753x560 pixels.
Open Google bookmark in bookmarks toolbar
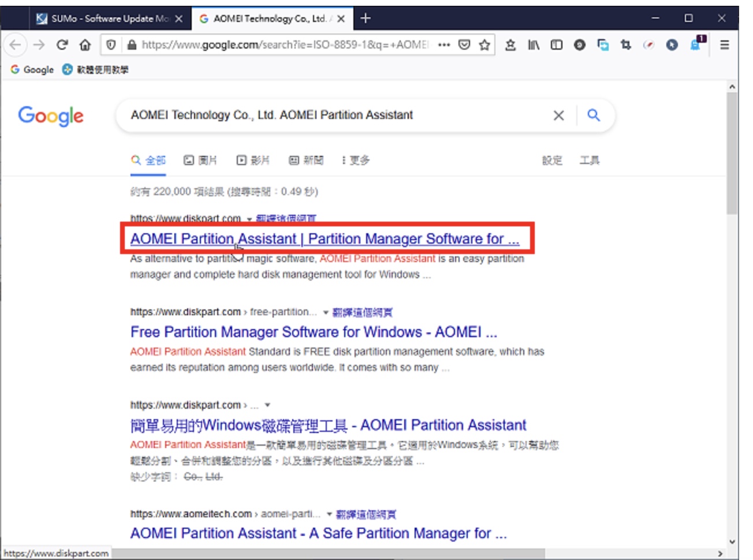pos(32,70)
